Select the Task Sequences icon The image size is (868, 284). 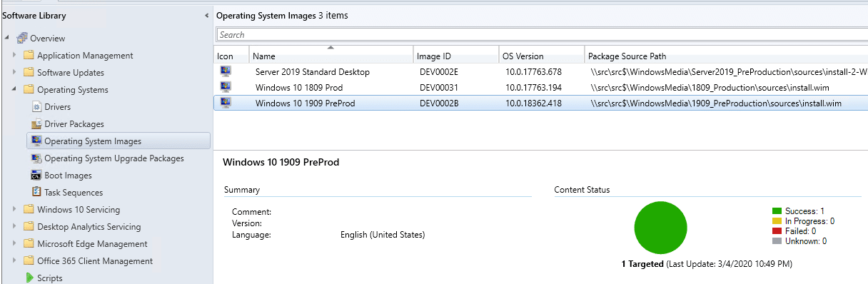tap(37, 193)
